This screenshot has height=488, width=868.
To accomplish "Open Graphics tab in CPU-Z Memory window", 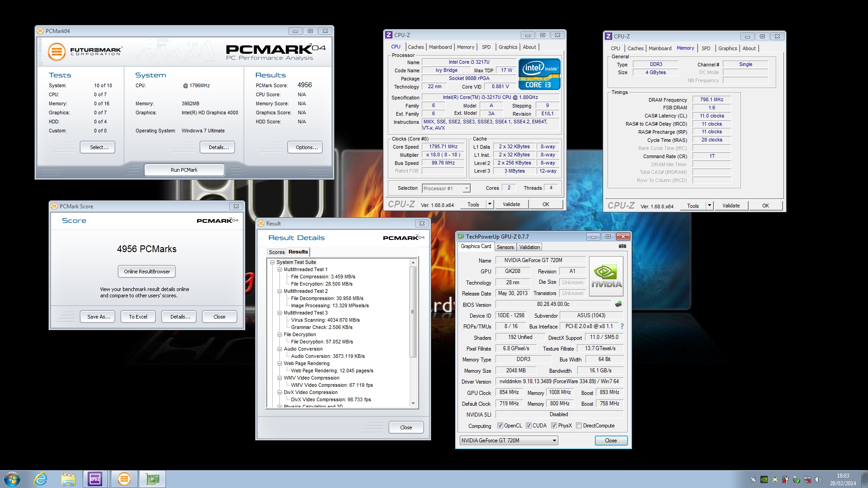I will click(727, 48).
